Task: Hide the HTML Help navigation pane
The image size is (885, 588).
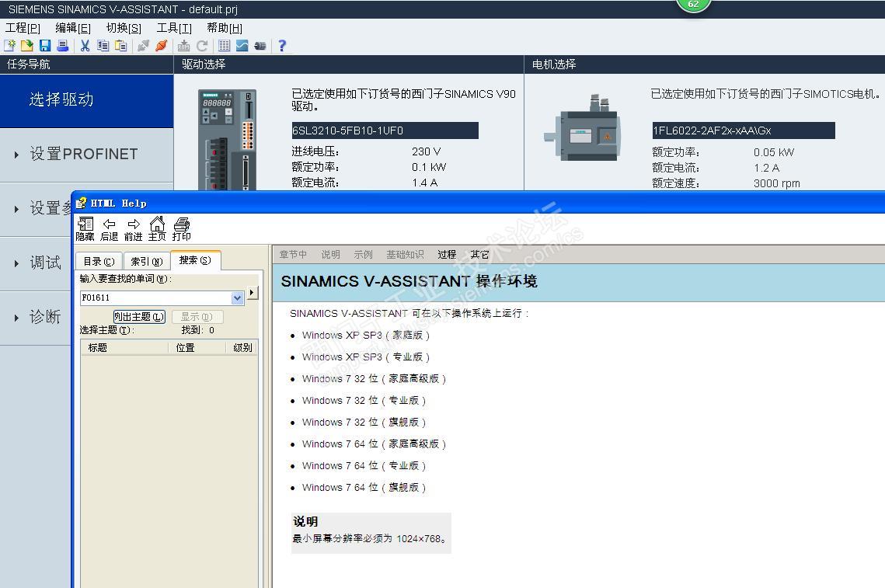Action: tap(85, 228)
